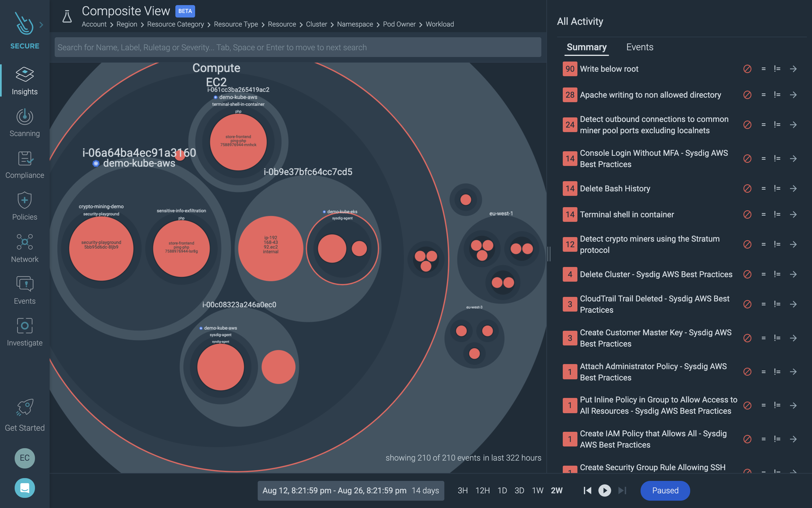
Task: Click not-equals filter for CloudTrail Trail Deleted
Action: tap(777, 304)
